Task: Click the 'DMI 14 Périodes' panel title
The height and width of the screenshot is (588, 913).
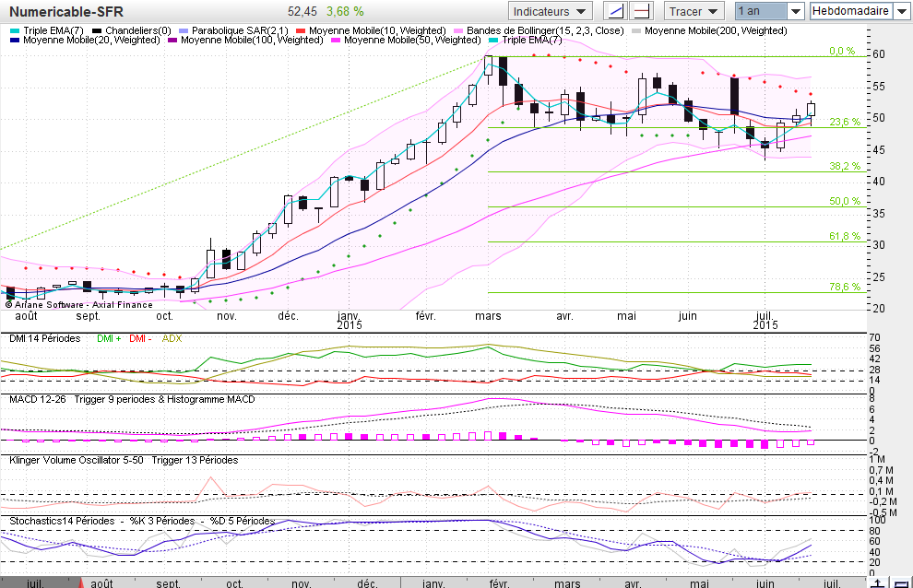Action: click(45, 338)
